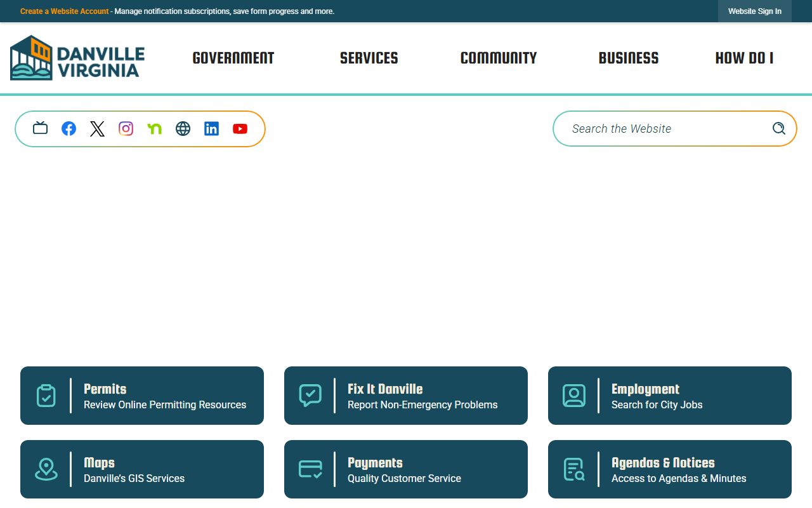Screen dimensions: 812x508
Task: Expand the Community menu
Action: click(498, 58)
